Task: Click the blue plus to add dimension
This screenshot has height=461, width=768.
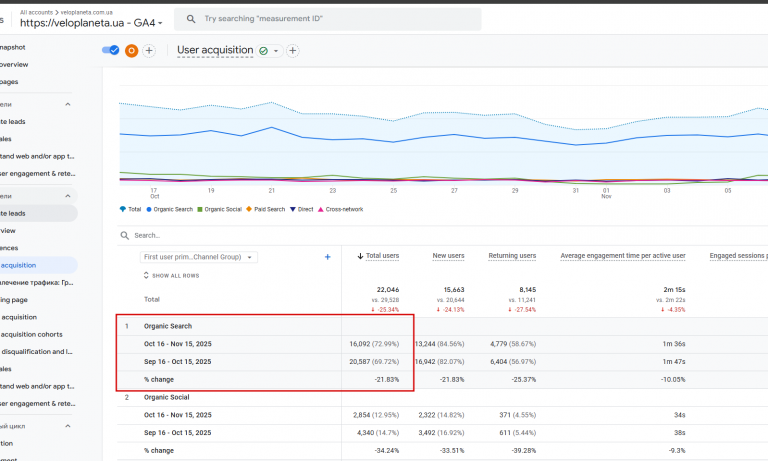Action: tap(328, 257)
